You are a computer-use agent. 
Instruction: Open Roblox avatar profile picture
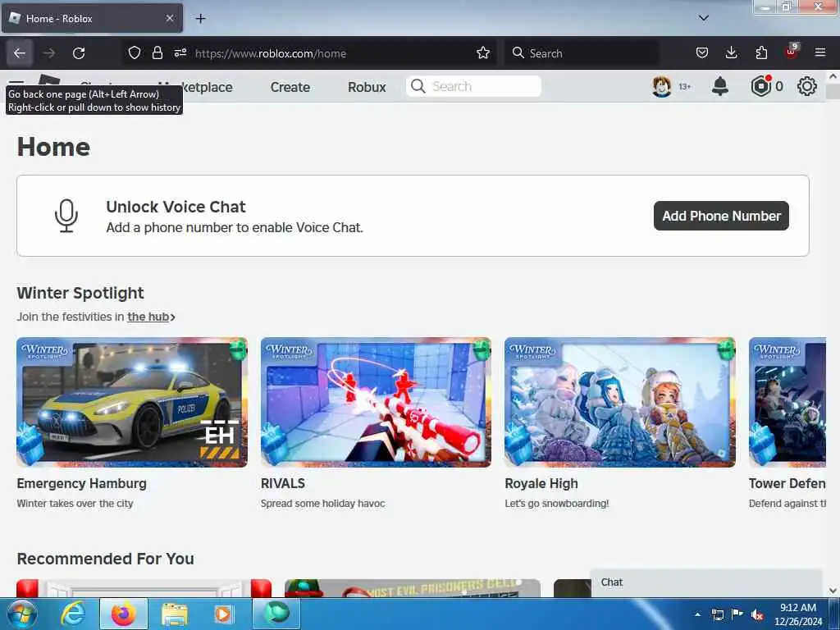tap(662, 86)
